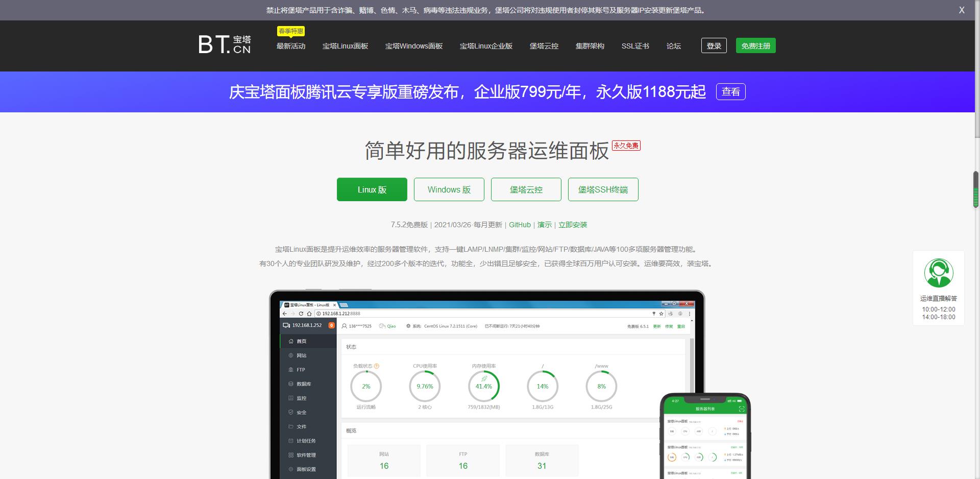This screenshot has width=980, height=479.
Task: Click the demo browser reload icon
Action: coord(301,314)
